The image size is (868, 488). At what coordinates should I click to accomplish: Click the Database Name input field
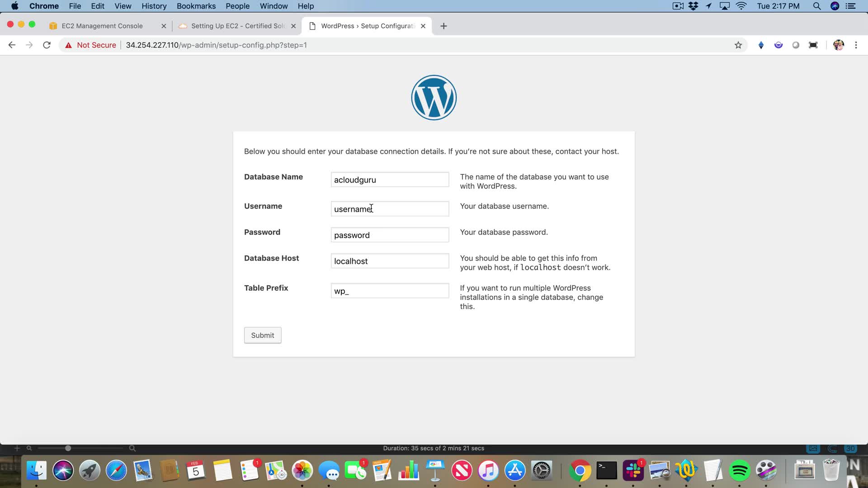pyautogui.click(x=390, y=180)
